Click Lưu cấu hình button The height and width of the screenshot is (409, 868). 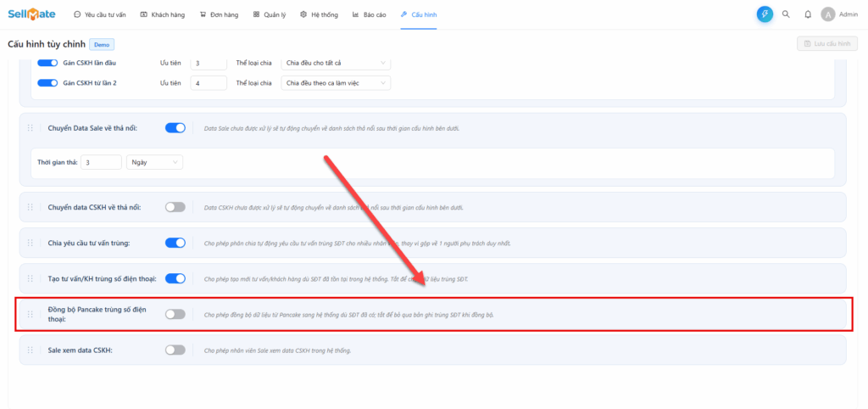click(x=827, y=43)
